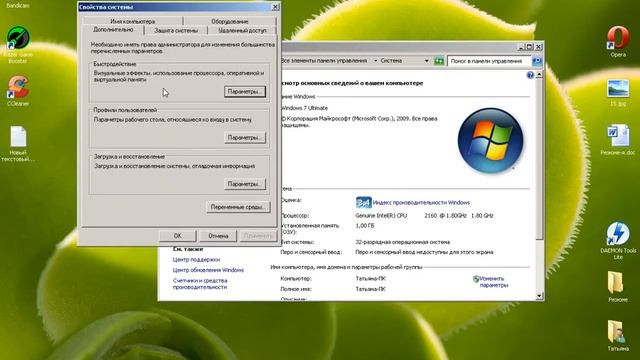Click scroll down arrow in System window
The width and height of the screenshot is (640, 360).
(x=539, y=296)
